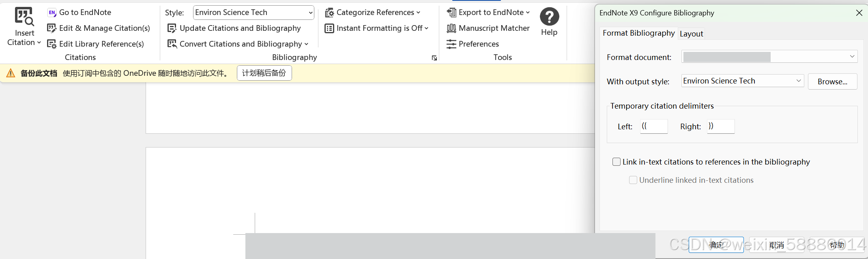Image resolution: width=868 pixels, height=259 pixels.
Task: Open the Format document dropdown
Action: (769, 57)
